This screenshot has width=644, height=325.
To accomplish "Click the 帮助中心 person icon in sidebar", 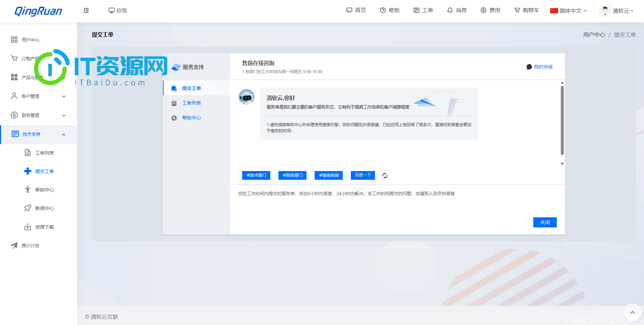I will (28, 189).
